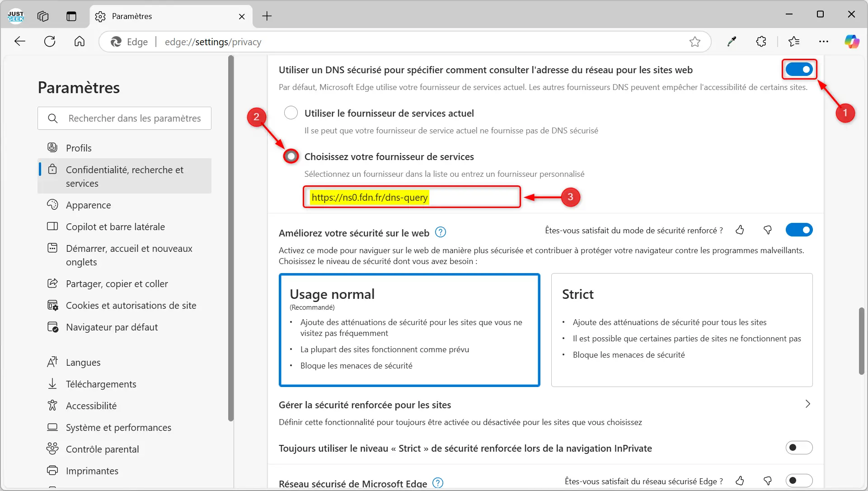The width and height of the screenshot is (868, 491).
Task: Select Choisissez votre fournisseur de services radio
Action: click(291, 156)
